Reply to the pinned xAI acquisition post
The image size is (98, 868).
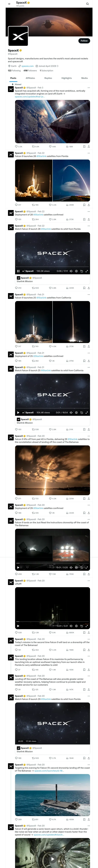point(17,147)
